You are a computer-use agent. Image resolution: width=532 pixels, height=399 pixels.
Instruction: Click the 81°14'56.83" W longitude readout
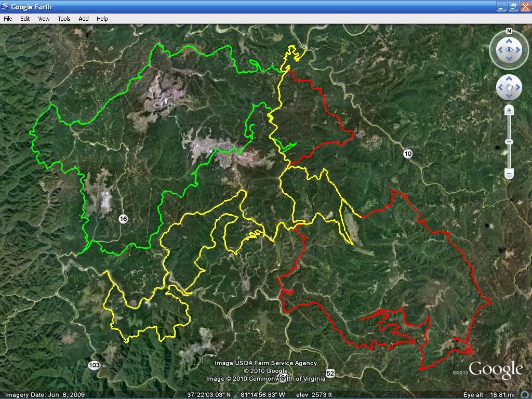pyautogui.click(x=262, y=395)
